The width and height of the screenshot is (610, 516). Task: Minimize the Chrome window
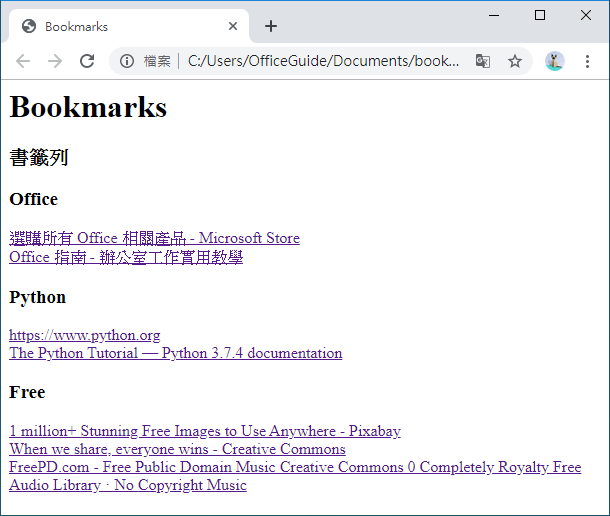[494, 16]
